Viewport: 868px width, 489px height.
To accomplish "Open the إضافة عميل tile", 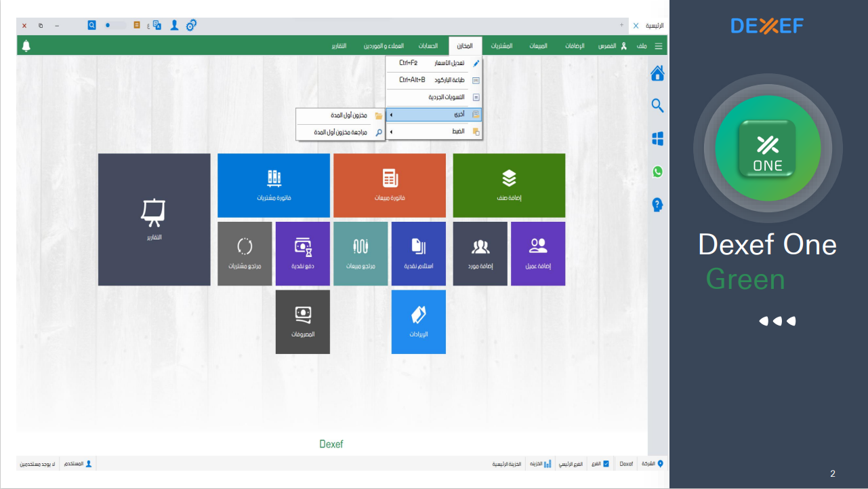I will pyautogui.click(x=538, y=254).
